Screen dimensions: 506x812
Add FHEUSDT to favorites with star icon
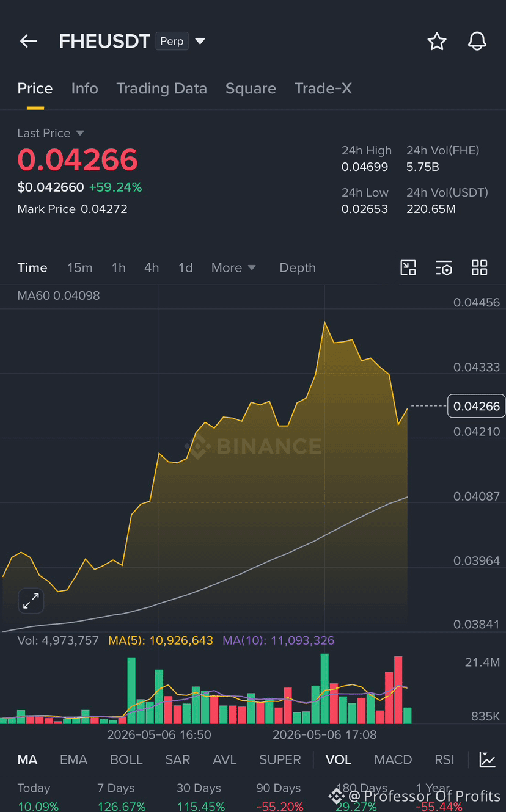click(437, 42)
